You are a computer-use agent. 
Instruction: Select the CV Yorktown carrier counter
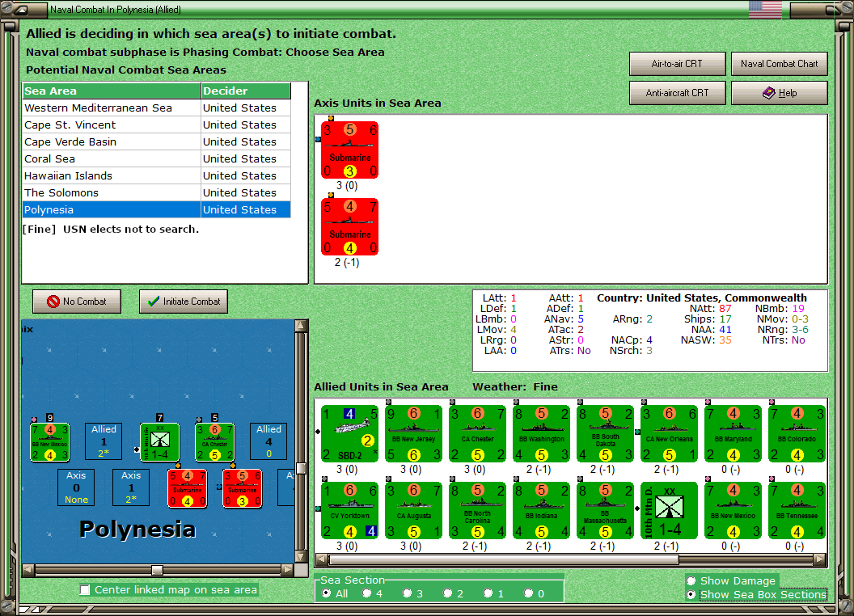click(x=349, y=510)
